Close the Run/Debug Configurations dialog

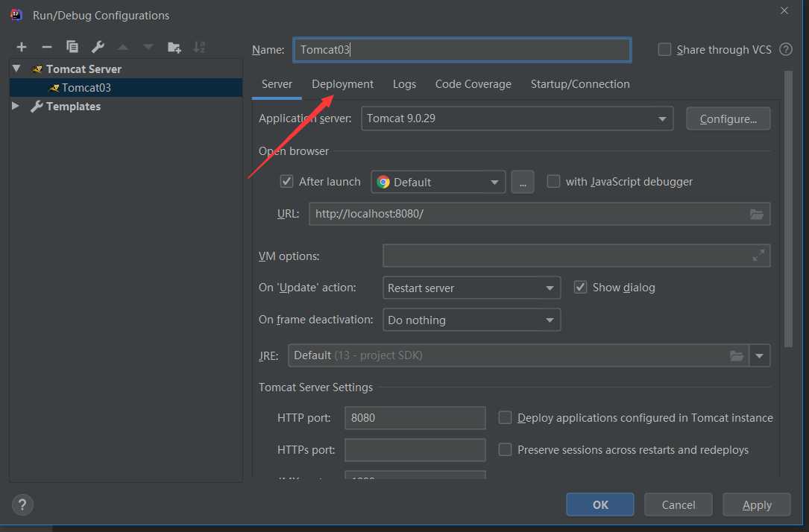pyautogui.click(x=784, y=10)
